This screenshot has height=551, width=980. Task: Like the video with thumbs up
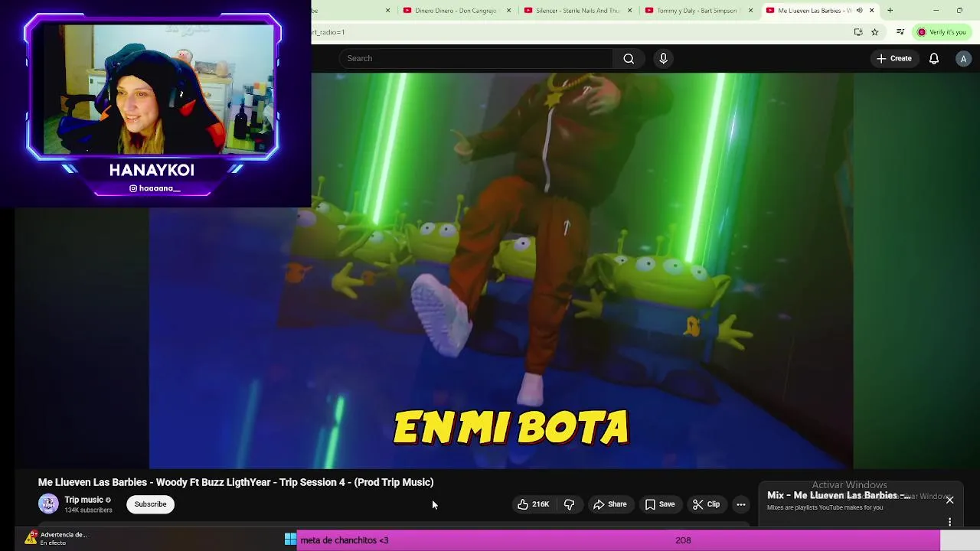coord(533,504)
